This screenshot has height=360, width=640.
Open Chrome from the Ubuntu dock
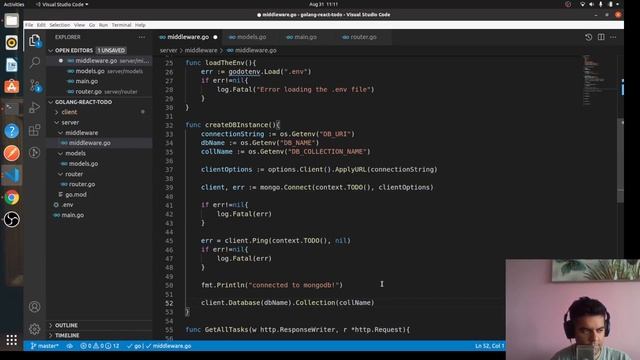(11, 198)
